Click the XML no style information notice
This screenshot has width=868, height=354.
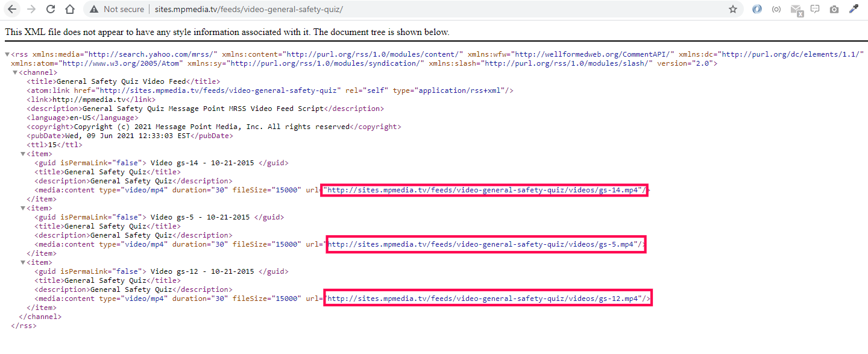click(x=227, y=32)
